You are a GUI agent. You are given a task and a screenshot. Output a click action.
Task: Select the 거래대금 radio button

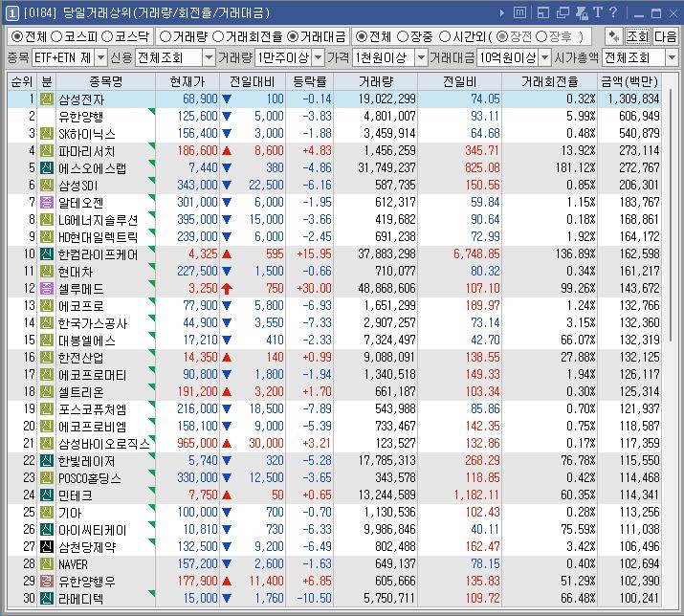pos(293,36)
